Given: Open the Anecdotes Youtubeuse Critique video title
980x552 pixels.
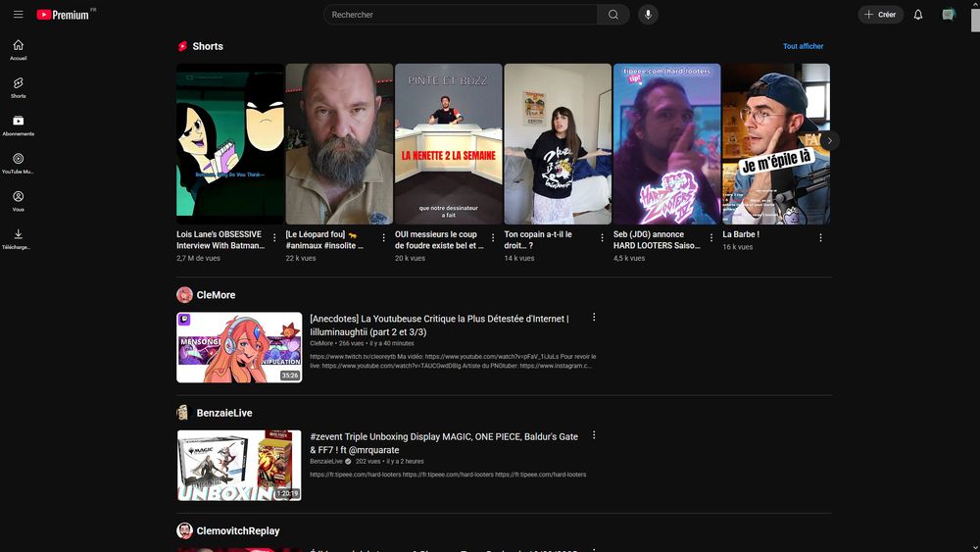Looking at the screenshot, I should click(x=439, y=326).
